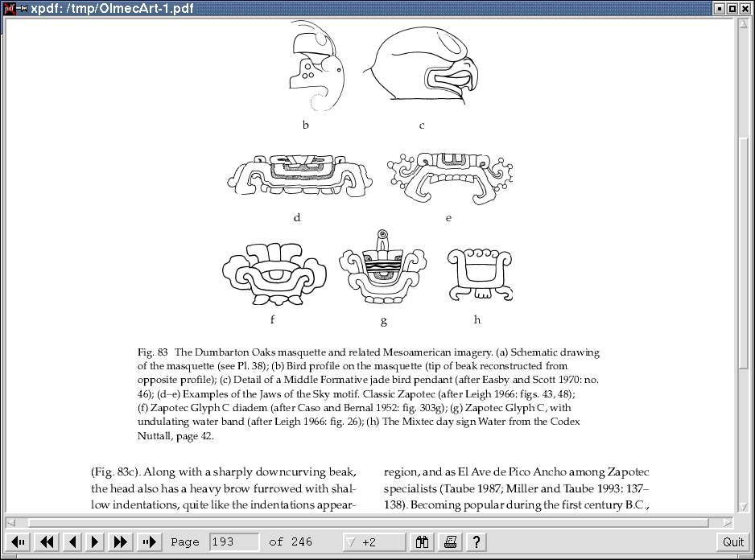The image size is (755, 560).
Task: Quit xpdf with the Quit button
Action: pos(732,542)
